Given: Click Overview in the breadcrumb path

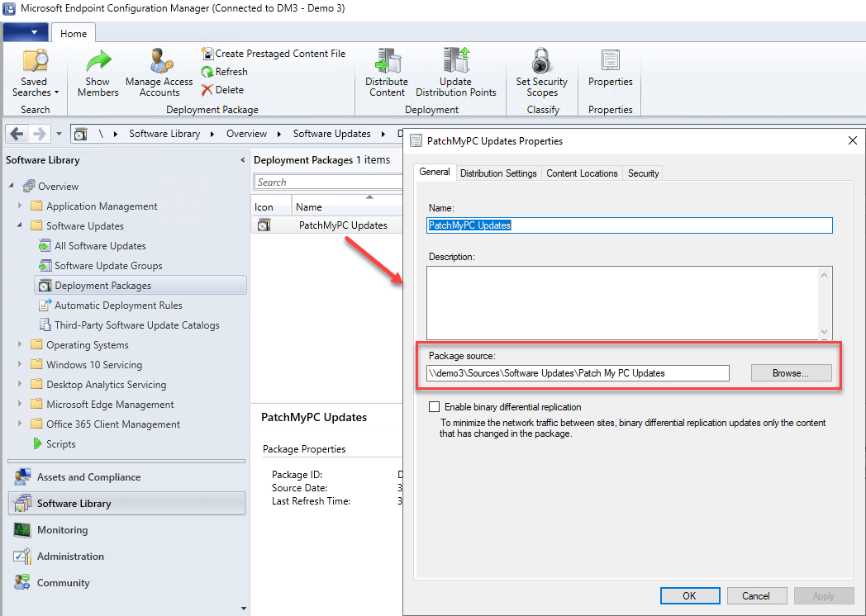Looking at the screenshot, I should pyautogui.click(x=246, y=134).
